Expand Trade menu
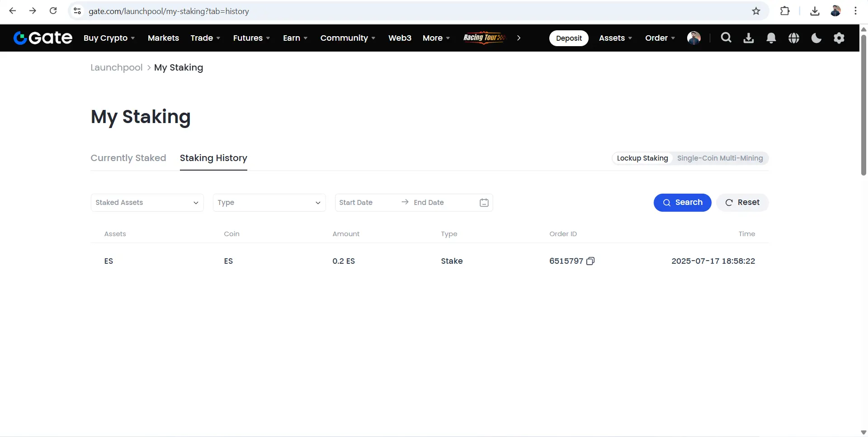This screenshot has width=868, height=437. click(x=205, y=38)
